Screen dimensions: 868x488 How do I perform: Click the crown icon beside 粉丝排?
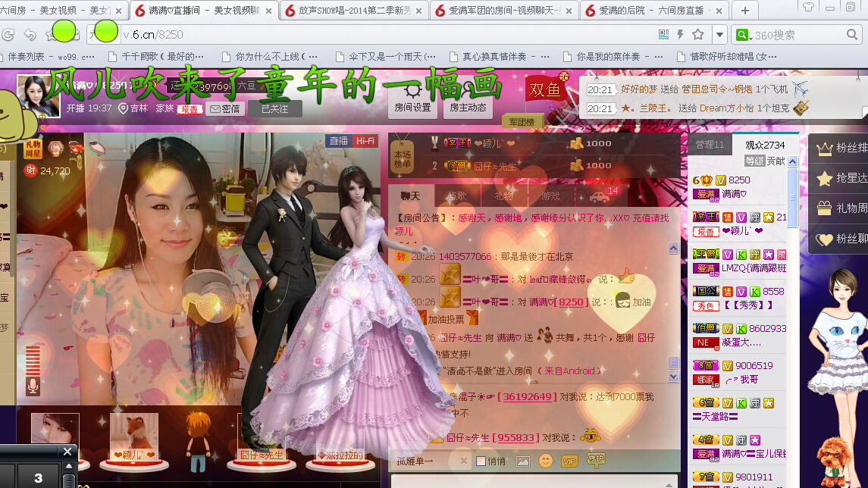tap(824, 149)
